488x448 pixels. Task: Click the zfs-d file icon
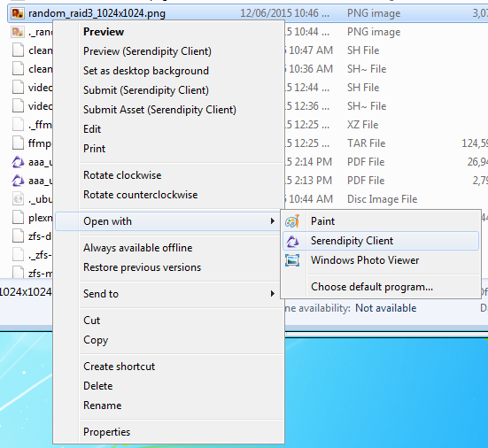[x=18, y=236]
